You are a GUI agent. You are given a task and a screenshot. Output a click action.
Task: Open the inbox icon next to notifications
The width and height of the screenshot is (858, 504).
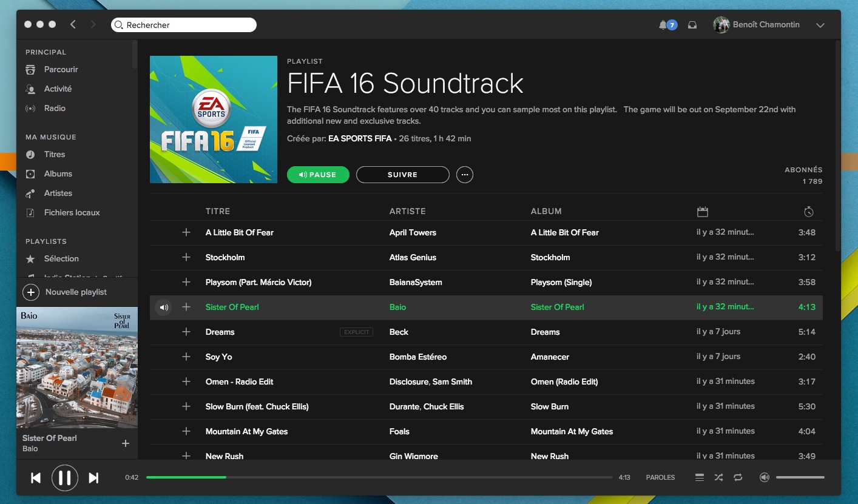692,24
